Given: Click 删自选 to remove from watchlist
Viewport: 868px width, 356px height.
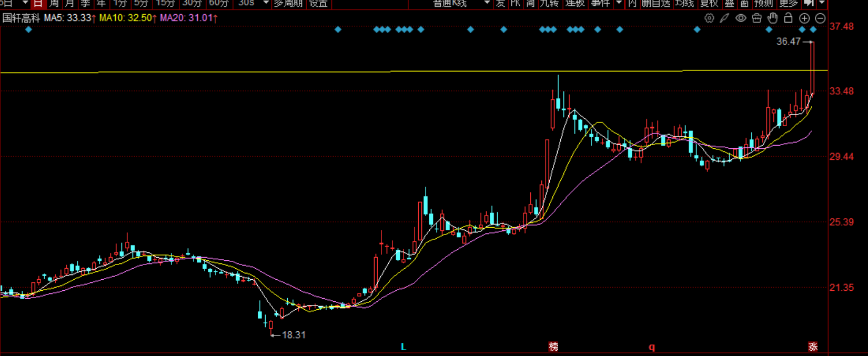Looking at the screenshot, I should [656, 3].
